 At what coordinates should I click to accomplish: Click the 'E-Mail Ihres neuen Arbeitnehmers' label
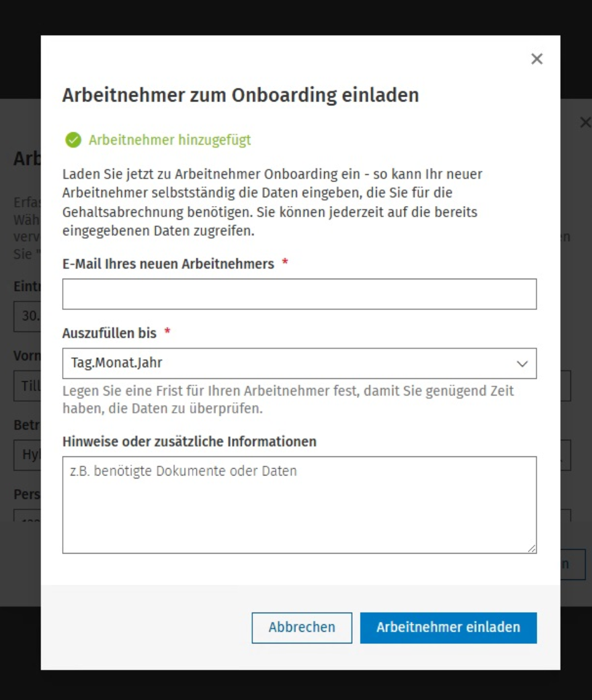[x=169, y=264]
